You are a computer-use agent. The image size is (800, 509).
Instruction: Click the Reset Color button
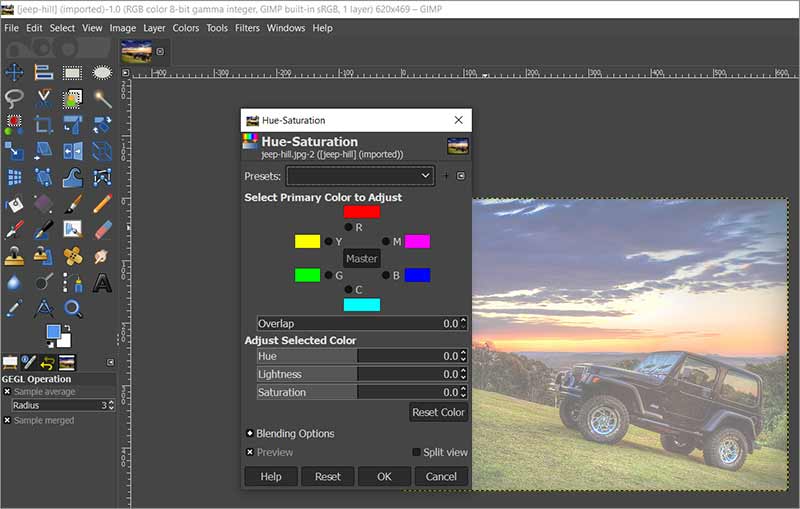pyautogui.click(x=438, y=412)
